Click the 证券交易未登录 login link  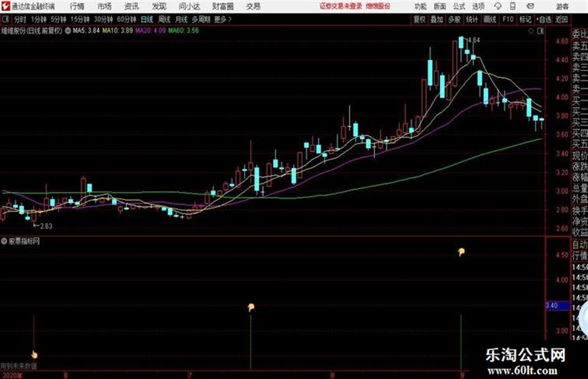pos(341,6)
